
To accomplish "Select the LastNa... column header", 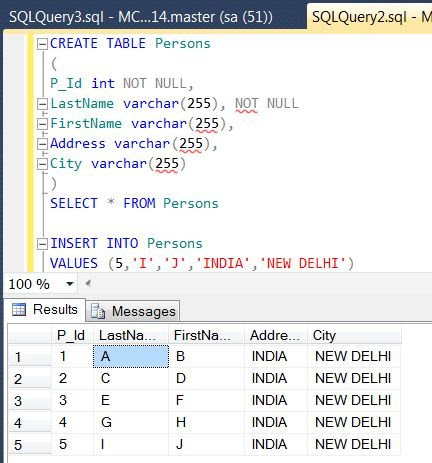I will point(131,335).
